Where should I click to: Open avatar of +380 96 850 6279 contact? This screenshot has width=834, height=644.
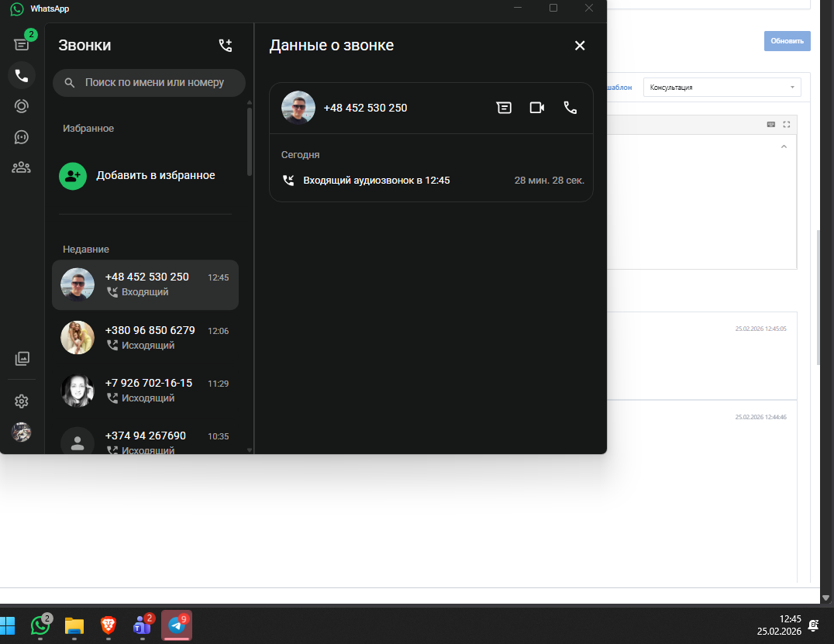pyautogui.click(x=78, y=338)
